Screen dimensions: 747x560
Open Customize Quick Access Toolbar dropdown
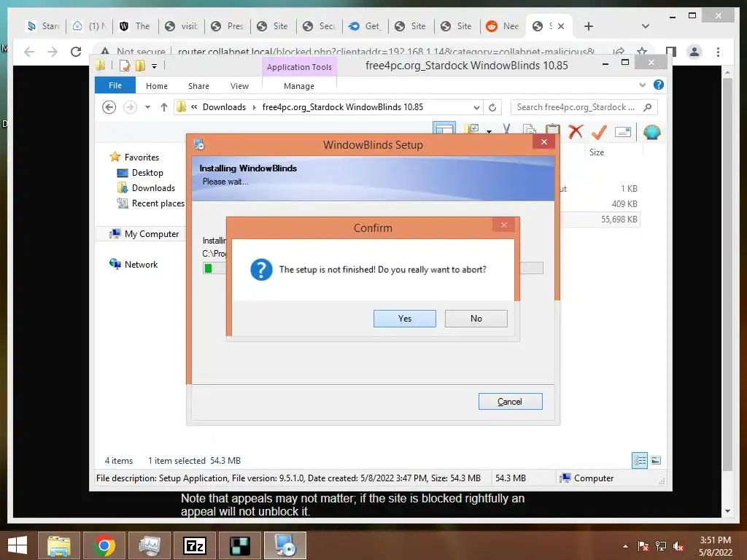pos(155,66)
